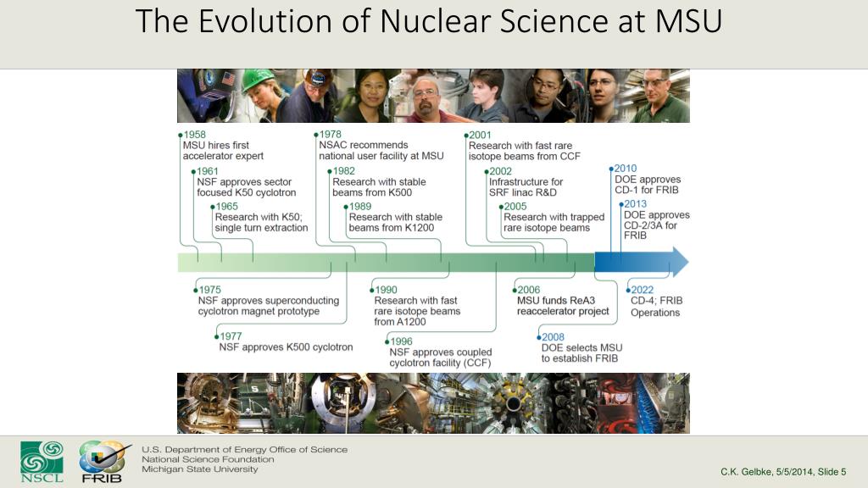Select 'NSF approves superconducting cyclotron magnet prototype'
Screen dimensions: 868x488
coord(269,306)
